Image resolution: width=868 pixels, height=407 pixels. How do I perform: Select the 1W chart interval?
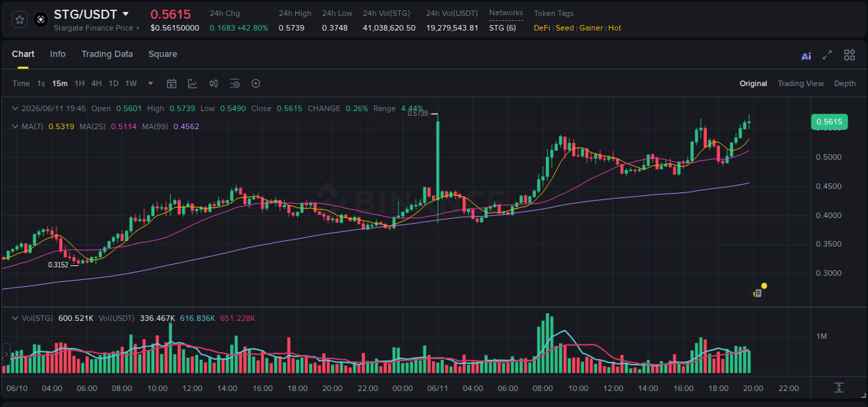coord(131,83)
